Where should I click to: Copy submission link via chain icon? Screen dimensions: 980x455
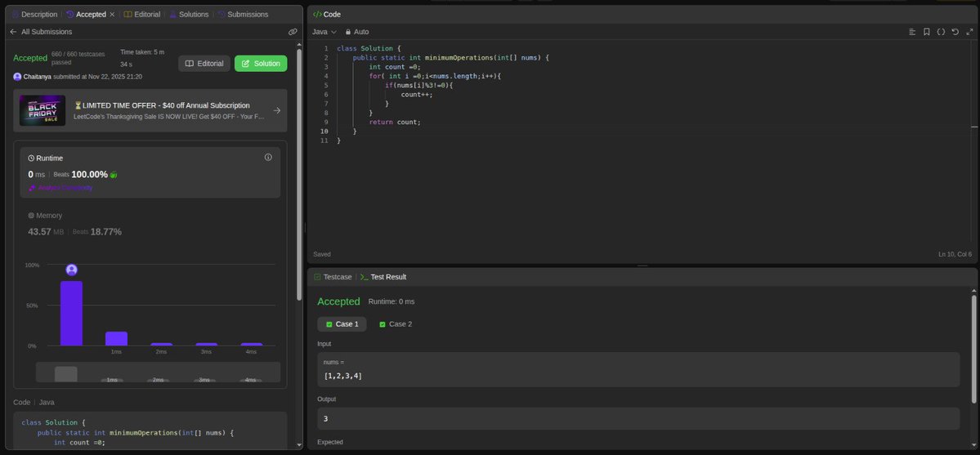point(293,32)
